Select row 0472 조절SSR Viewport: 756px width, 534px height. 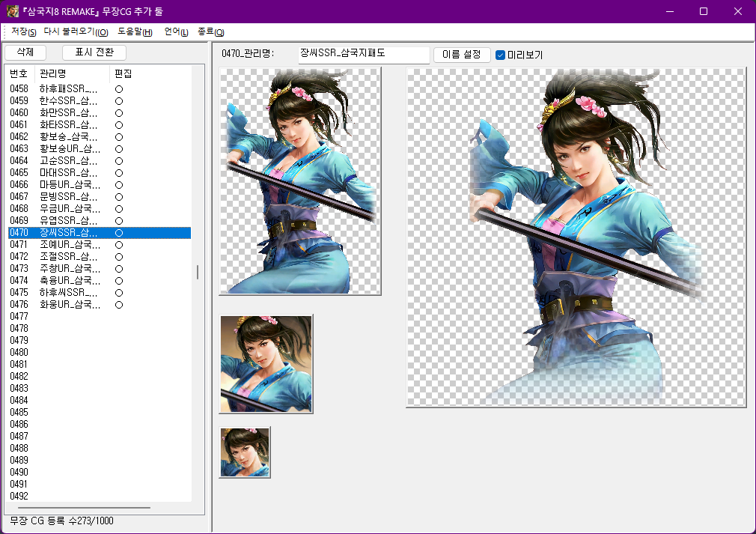coord(100,257)
